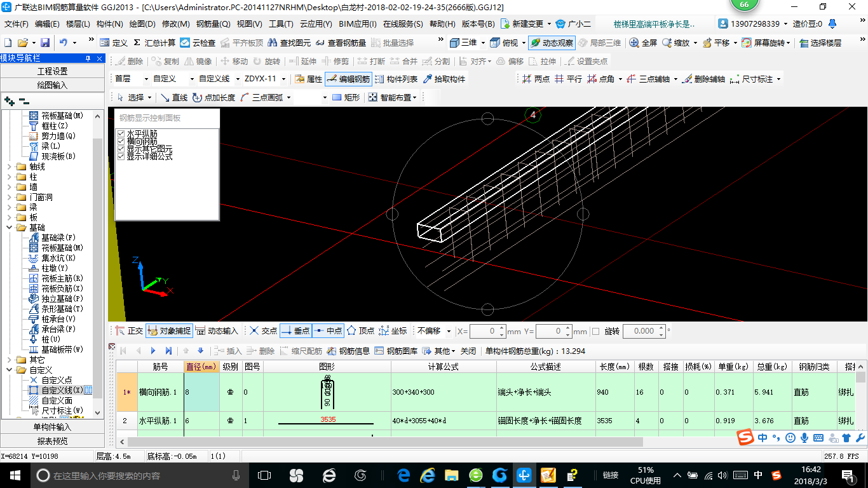Toggle 中点 midpoint snap
This screenshot has width=868, height=488.
point(328,330)
